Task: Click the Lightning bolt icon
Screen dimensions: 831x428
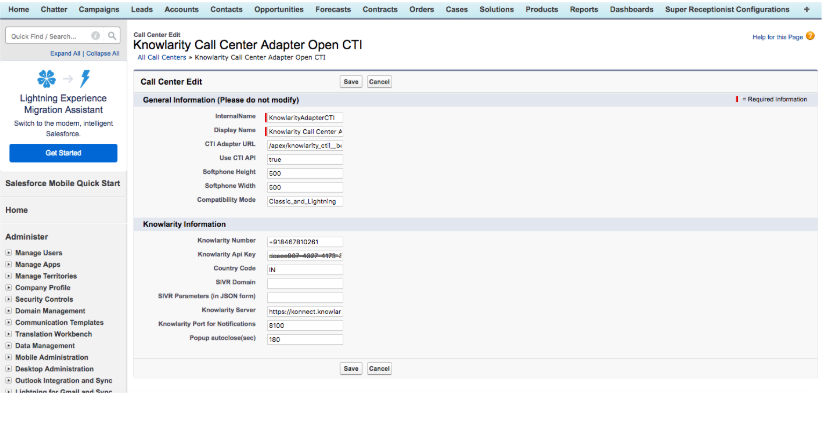Action: pyautogui.click(x=85, y=79)
